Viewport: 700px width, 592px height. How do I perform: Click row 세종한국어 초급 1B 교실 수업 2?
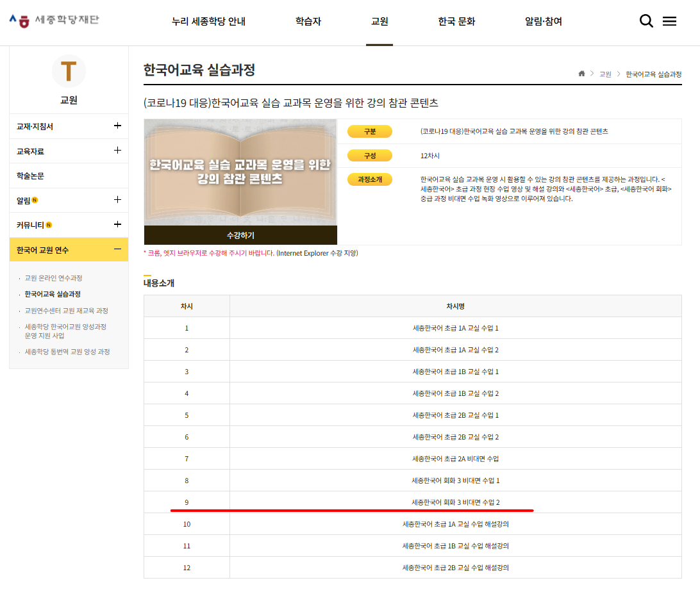[413, 393]
